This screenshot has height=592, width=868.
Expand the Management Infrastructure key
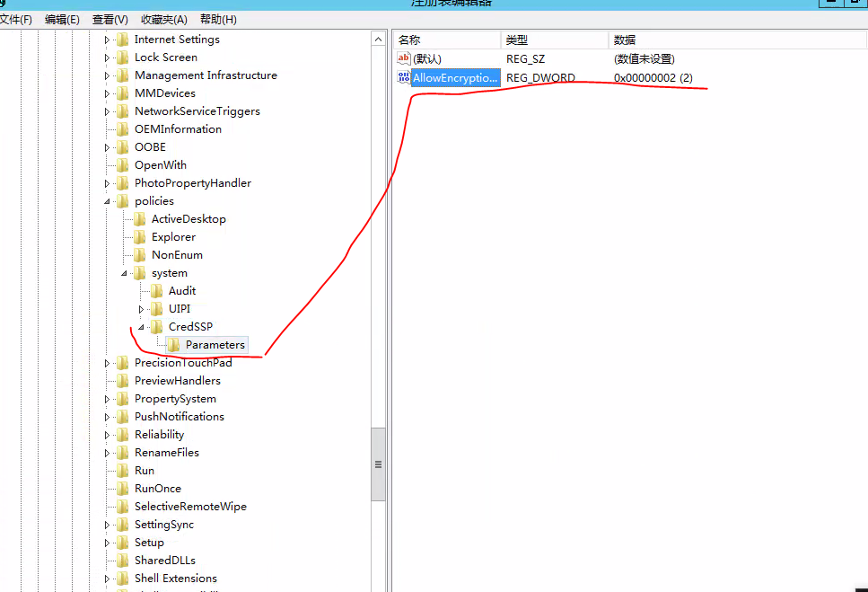coord(107,75)
